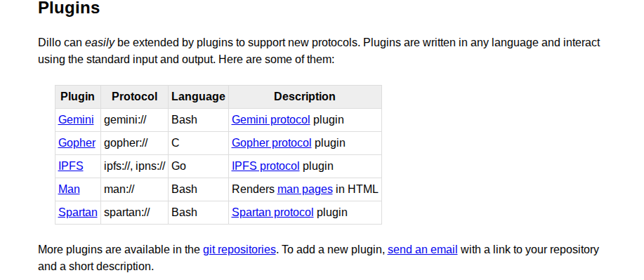Click the Plugins section heading
The width and height of the screenshot is (644, 280).
click(69, 8)
